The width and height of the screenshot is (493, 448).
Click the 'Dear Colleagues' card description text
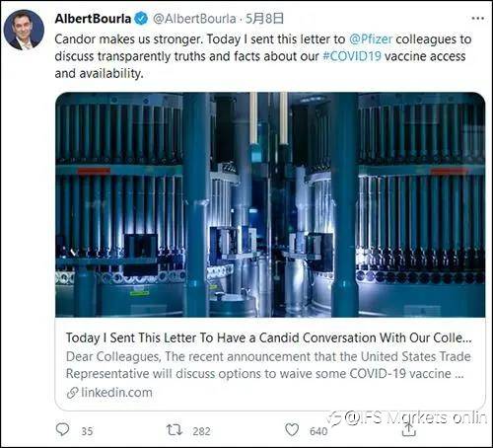tap(268, 365)
